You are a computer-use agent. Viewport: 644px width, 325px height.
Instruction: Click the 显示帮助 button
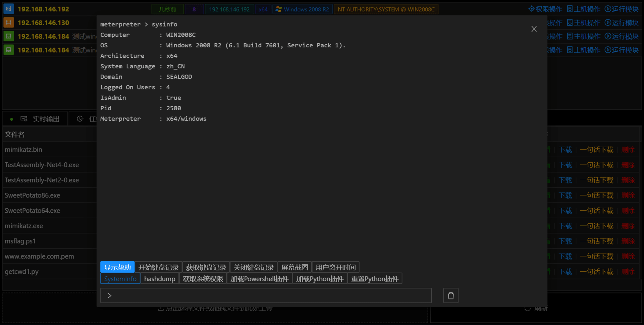(117, 267)
